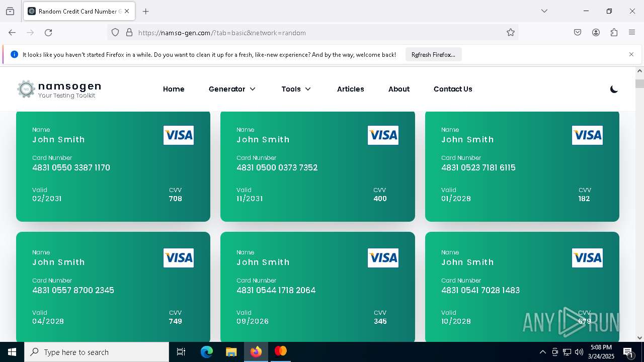Click CVV value 182
644x362 pixels.
coord(584,199)
